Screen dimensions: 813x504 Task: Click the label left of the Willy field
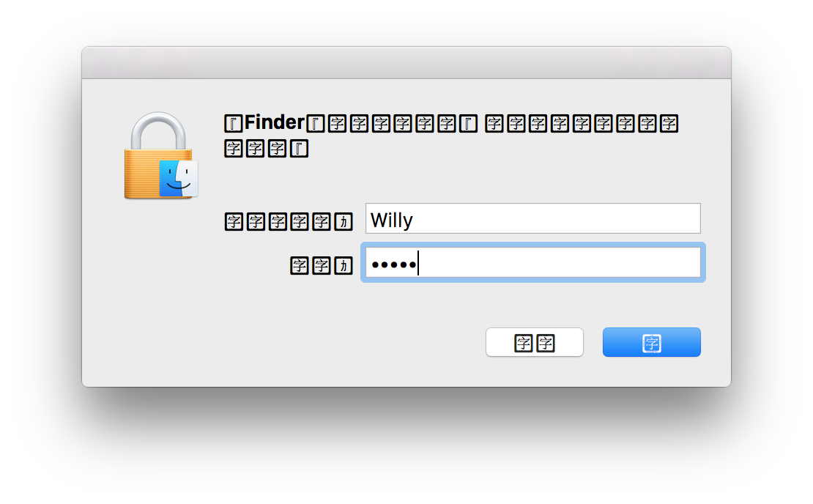pyautogui.click(x=289, y=221)
